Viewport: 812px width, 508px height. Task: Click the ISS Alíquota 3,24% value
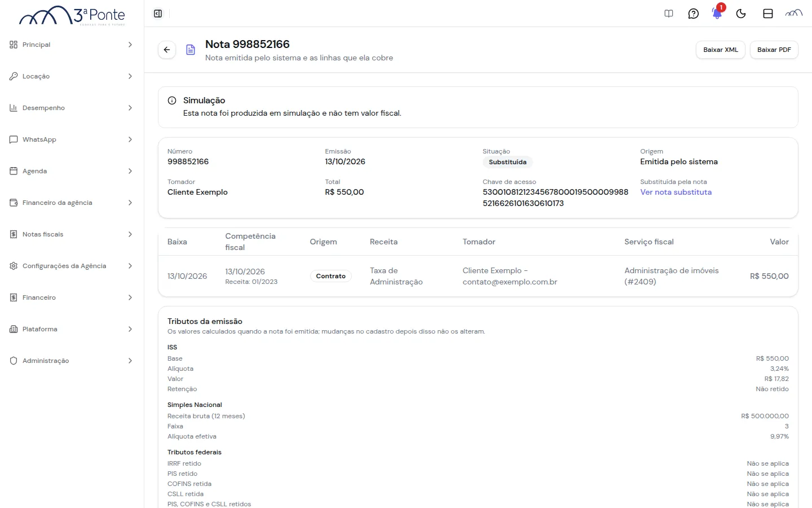click(779, 369)
